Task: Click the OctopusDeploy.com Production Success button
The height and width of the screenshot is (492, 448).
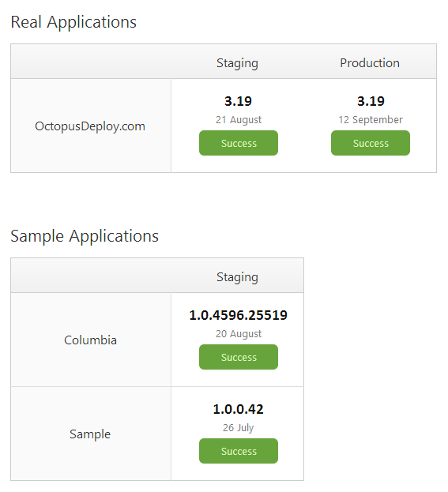Action: tap(370, 143)
